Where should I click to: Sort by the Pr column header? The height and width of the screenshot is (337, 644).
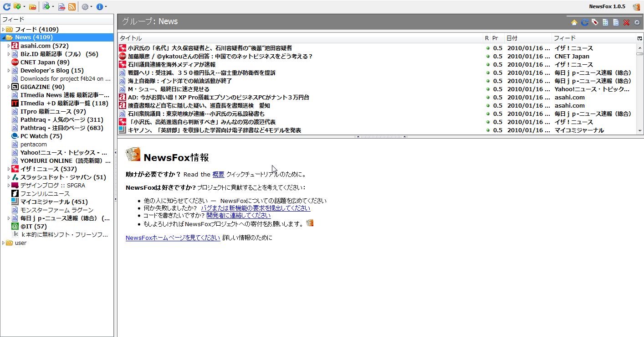[x=498, y=38]
